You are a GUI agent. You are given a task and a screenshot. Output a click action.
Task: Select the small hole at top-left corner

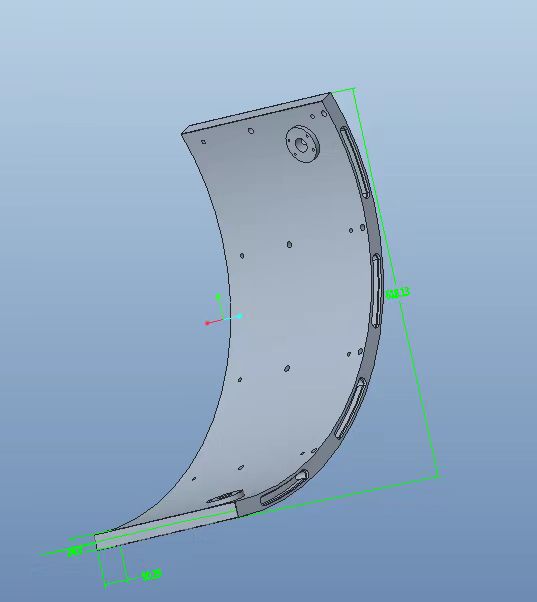pyautogui.click(x=203, y=142)
